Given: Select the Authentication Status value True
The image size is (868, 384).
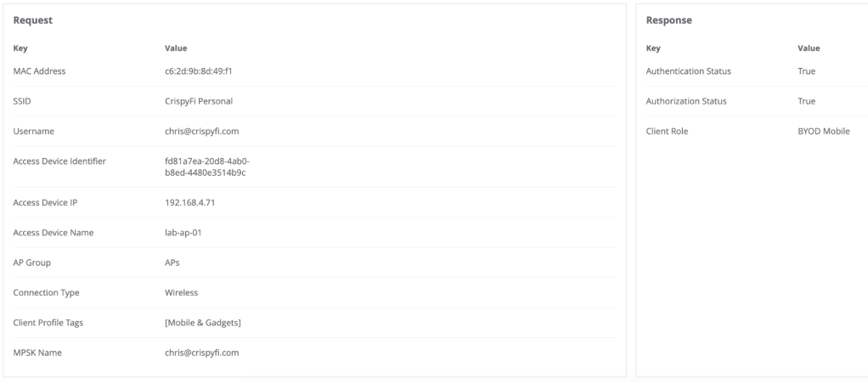Looking at the screenshot, I should 806,71.
